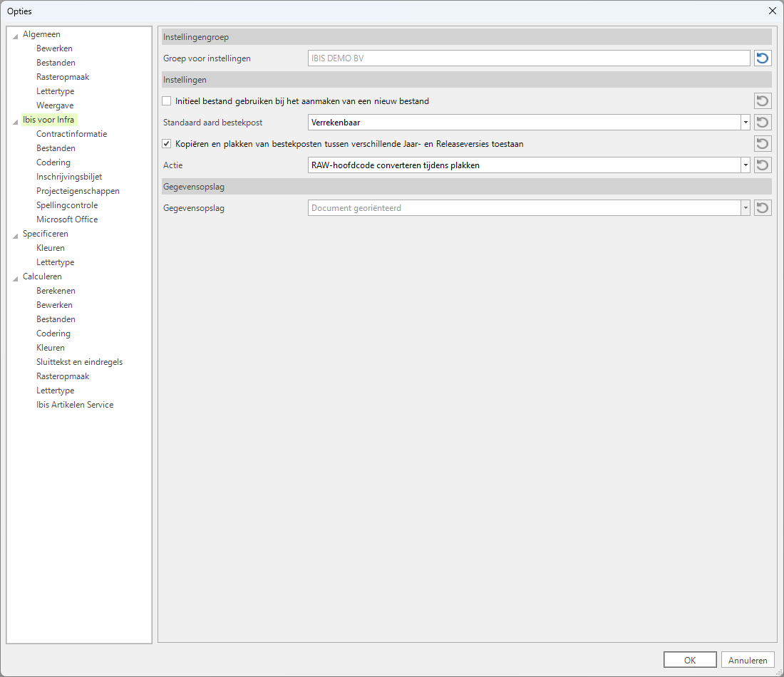Select 'Ibis Artikelen Service' item
This screenshot has height=677, width=784.
(75, 405)
